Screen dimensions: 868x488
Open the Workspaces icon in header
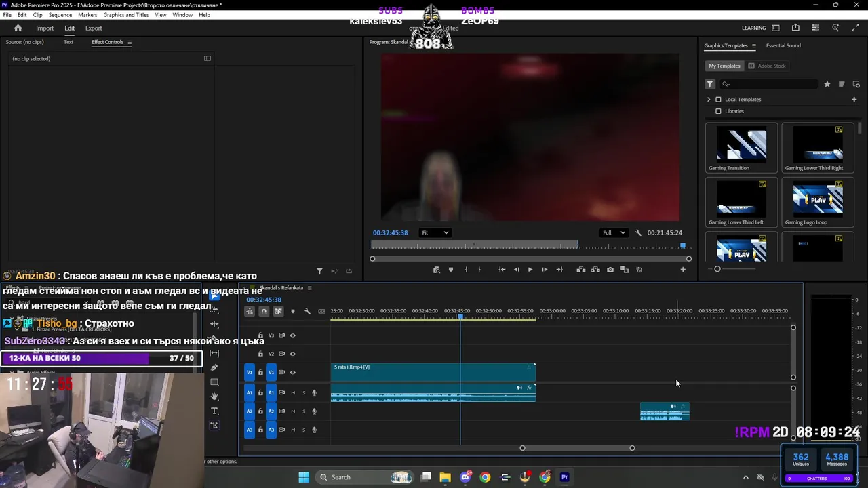coord(776,28)
